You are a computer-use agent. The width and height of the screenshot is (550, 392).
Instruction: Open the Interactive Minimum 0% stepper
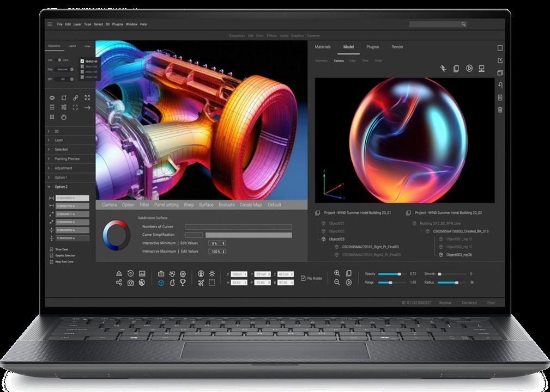217,243
